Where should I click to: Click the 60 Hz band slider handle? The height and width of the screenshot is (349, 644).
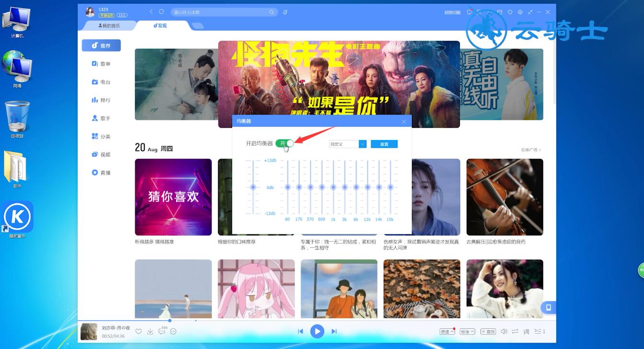pyautogui.click(x=287, y=187)
